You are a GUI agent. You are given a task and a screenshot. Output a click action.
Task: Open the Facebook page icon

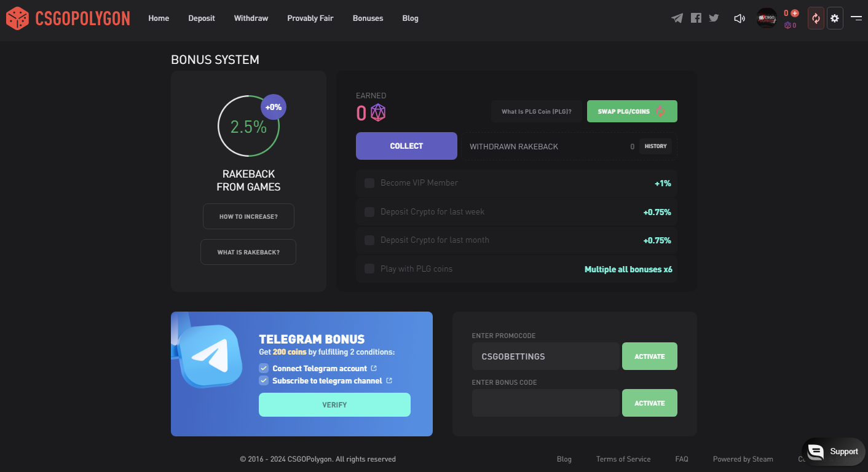pyautogui.click(x=696, y=18)
